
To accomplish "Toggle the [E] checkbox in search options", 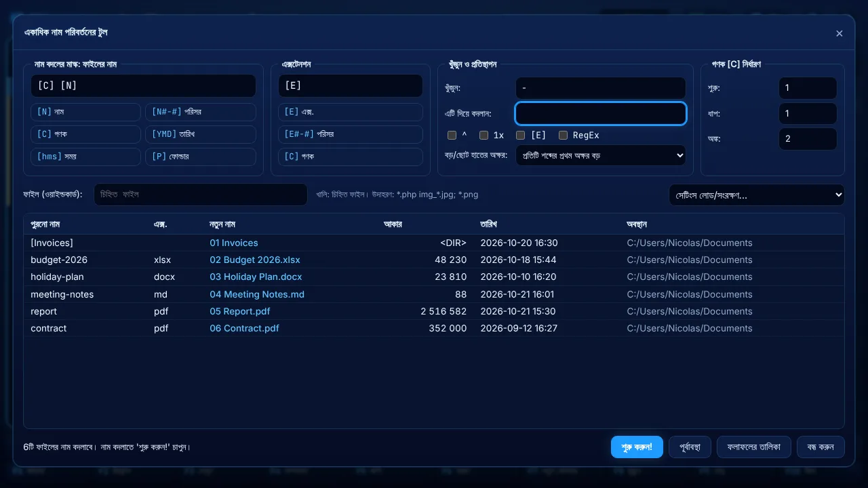I will click(x=520, y=136).
